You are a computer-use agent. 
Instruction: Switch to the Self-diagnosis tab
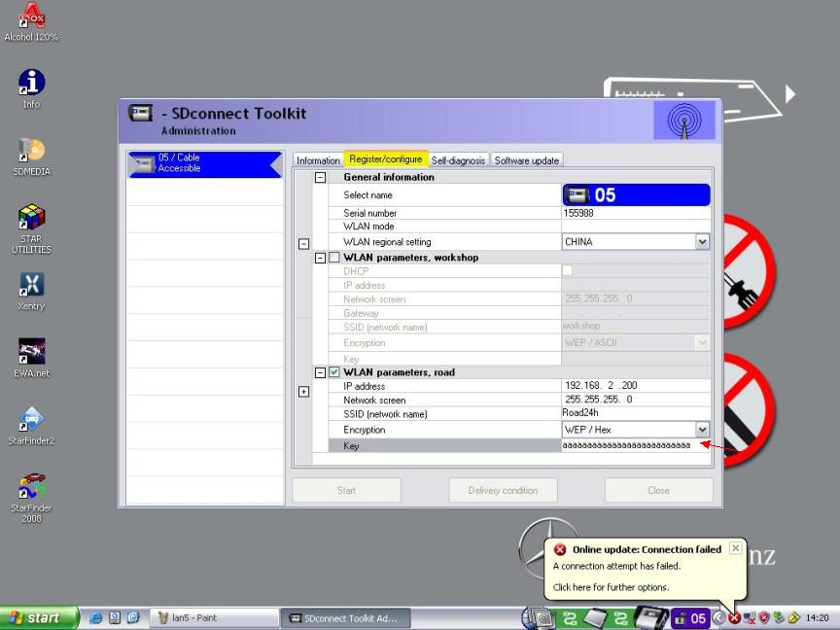458,160
